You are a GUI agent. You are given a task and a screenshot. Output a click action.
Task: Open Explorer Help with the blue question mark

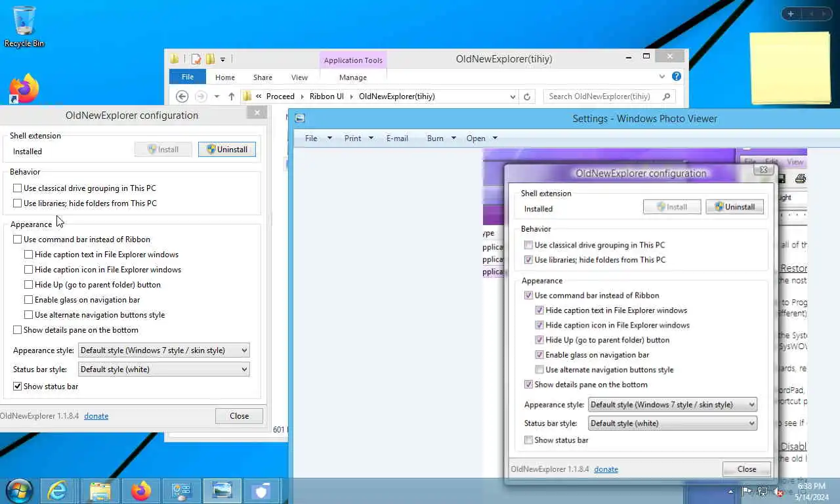(677, 77)
